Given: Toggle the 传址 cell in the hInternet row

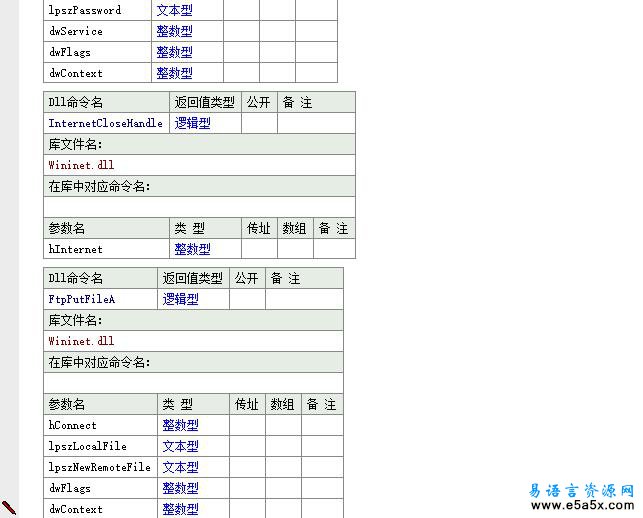Looking at the screenshot, I should tap(259, 249).
